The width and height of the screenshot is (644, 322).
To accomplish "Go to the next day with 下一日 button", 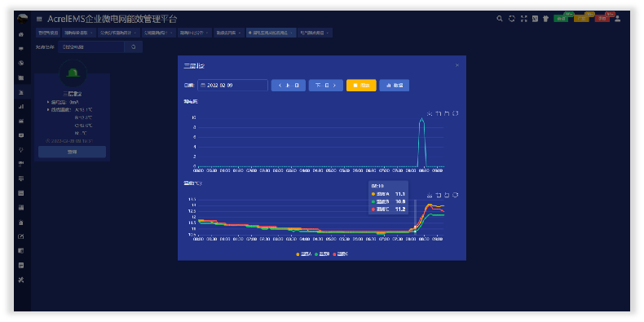I will tap(326, 86).
